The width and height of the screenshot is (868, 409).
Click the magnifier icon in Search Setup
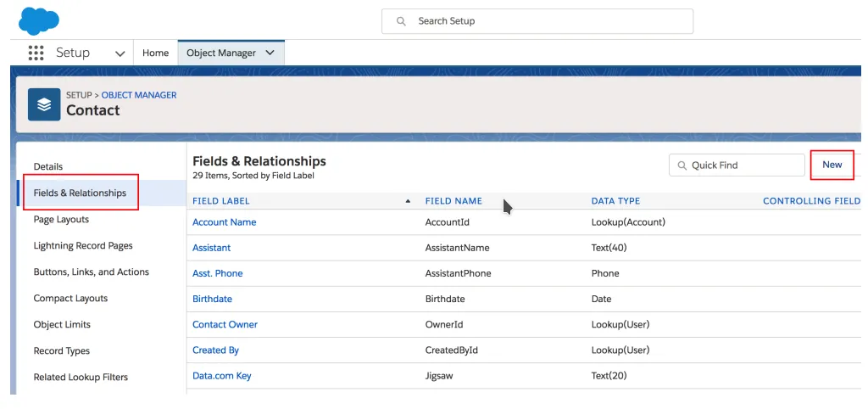point(401,21)
